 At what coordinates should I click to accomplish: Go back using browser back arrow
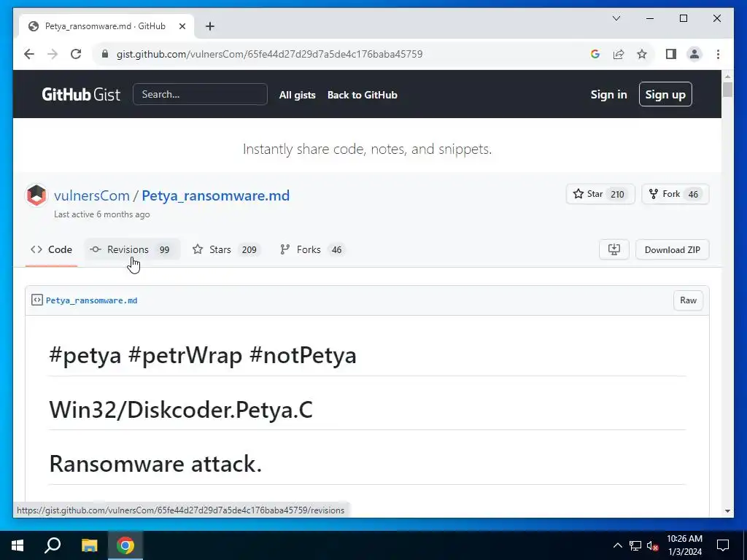pos(29,54)
